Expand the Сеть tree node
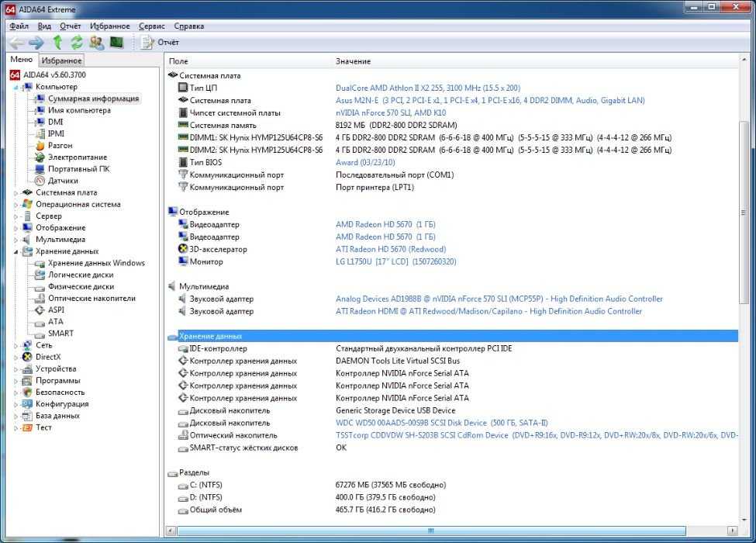 tap(16, 346)
